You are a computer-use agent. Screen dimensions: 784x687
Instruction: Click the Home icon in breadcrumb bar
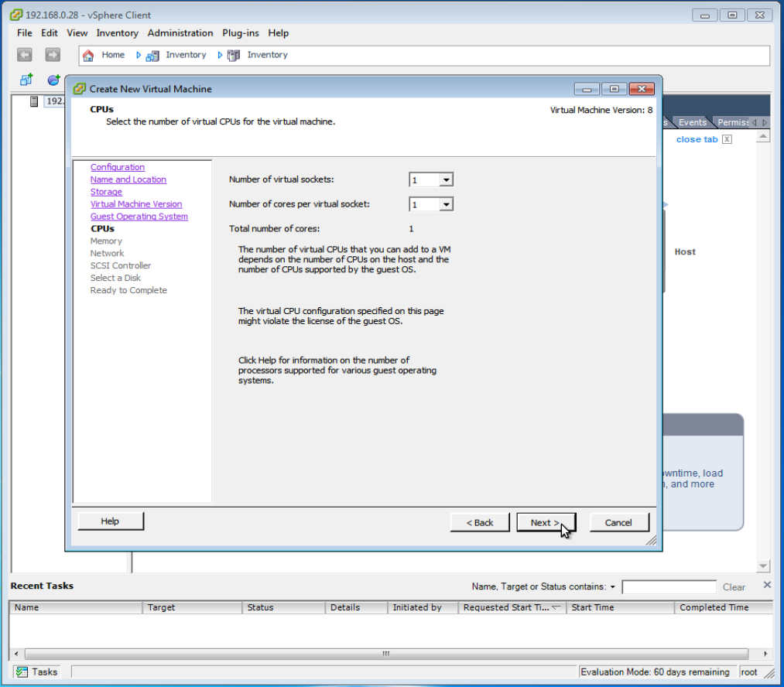click(88, 55)
